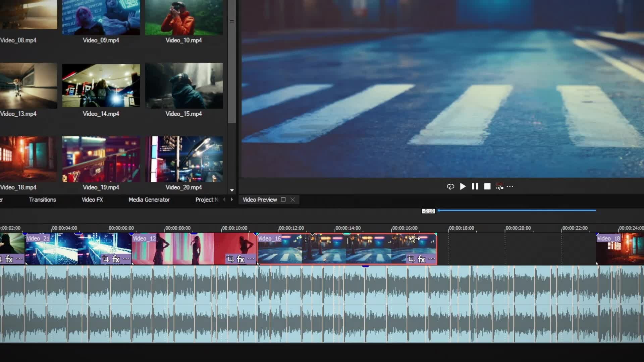The height and width of the screenshot is (362, 644).
Task: Open Event FX on the Video_16 clip
Action: pyautogui.click(x=422, y=259)
